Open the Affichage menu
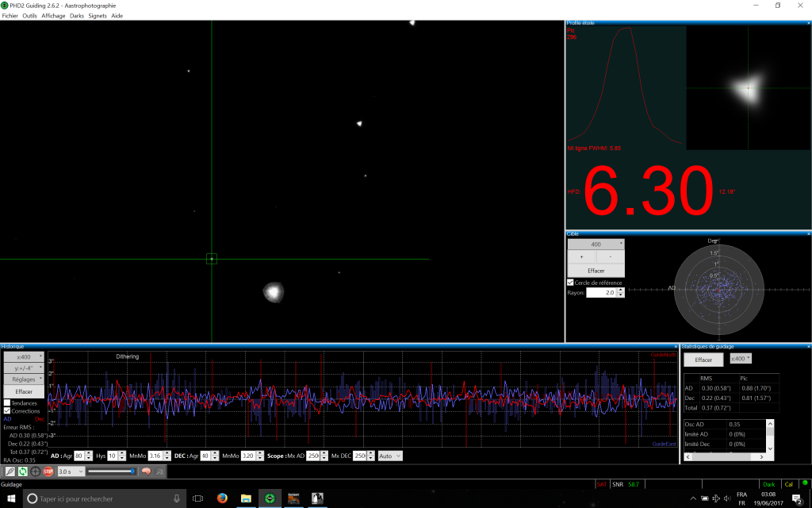This screenshot has width=812, height=508. click(x=53, y=16)
